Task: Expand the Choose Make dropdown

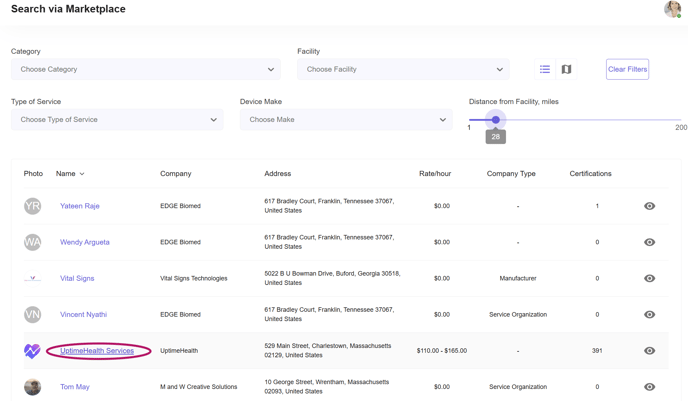Action: coord(346,120)
